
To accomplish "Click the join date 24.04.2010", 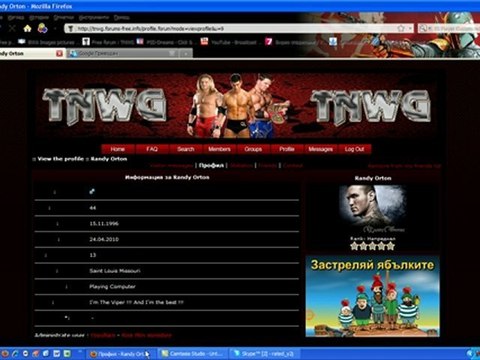I will [104, 239].
